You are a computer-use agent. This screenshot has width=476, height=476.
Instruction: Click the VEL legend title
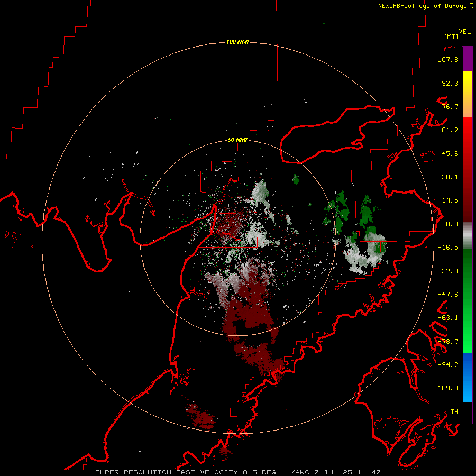point(464,32)
